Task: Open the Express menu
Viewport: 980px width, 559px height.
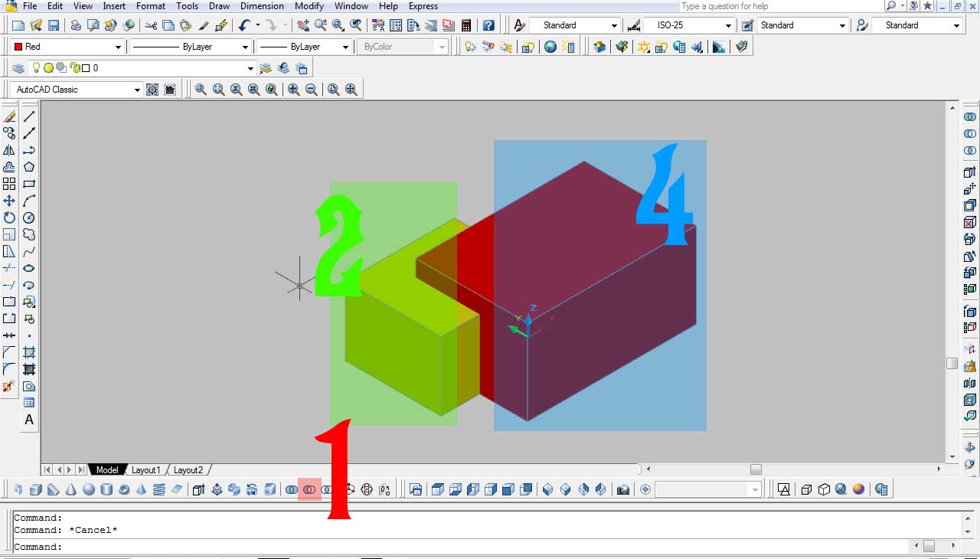Action: point(423,6)
